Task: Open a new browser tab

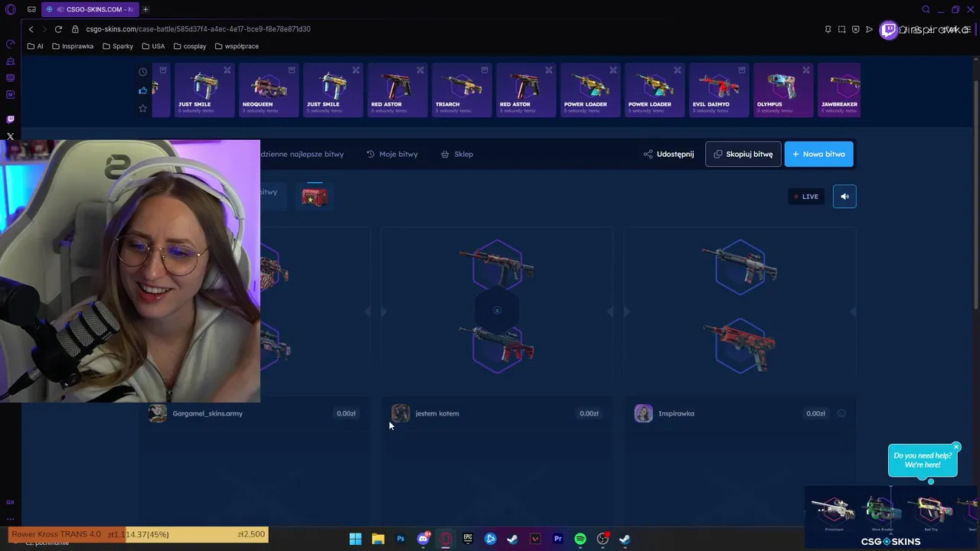Action: click(145, 9)
